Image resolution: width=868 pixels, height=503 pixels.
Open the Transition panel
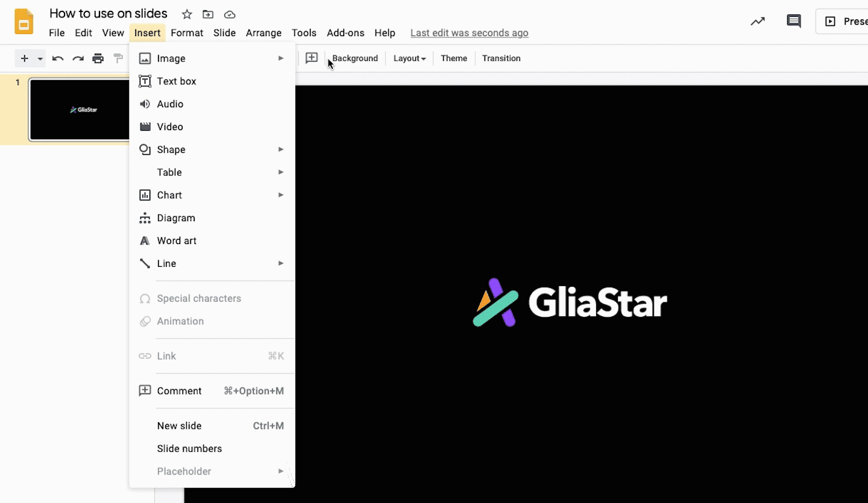[x=502, y=58]
